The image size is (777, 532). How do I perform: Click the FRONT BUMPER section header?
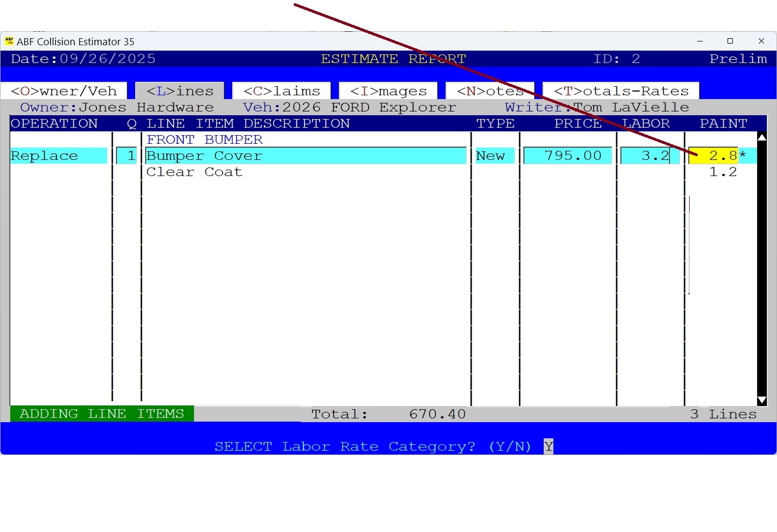coord(205,139)
